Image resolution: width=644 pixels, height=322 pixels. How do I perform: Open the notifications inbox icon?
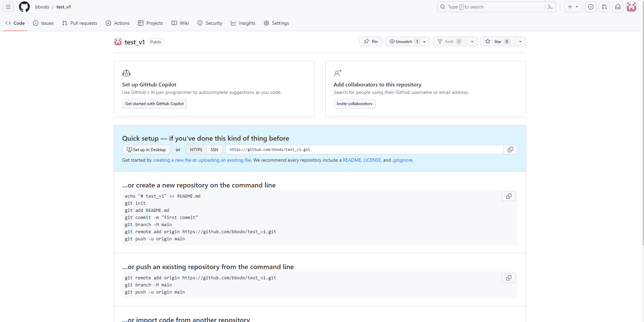618,7
